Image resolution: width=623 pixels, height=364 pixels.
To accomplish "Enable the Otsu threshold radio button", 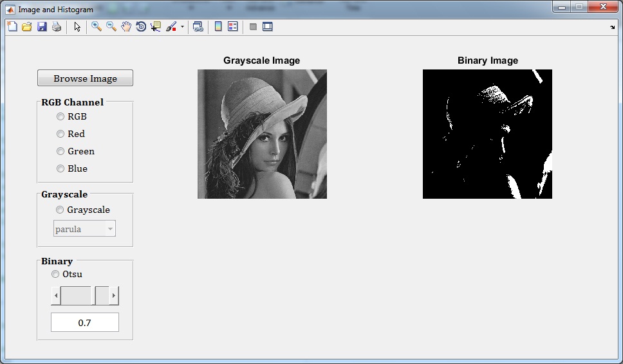I will pyautogui.click(x=55, y=274).
